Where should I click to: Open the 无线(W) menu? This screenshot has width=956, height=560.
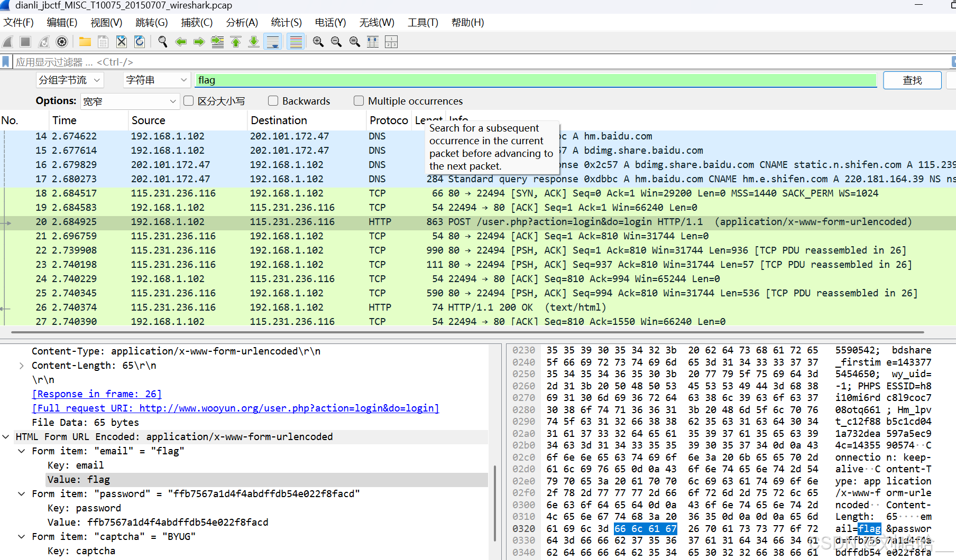coord(376,22)
